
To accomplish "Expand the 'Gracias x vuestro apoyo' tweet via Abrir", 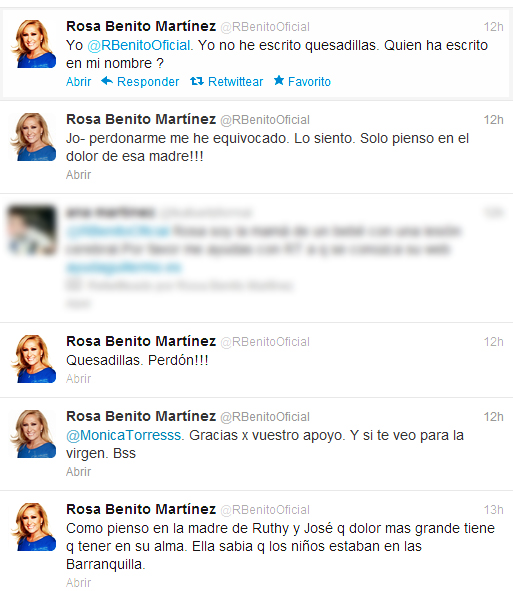I will (78, 472).
